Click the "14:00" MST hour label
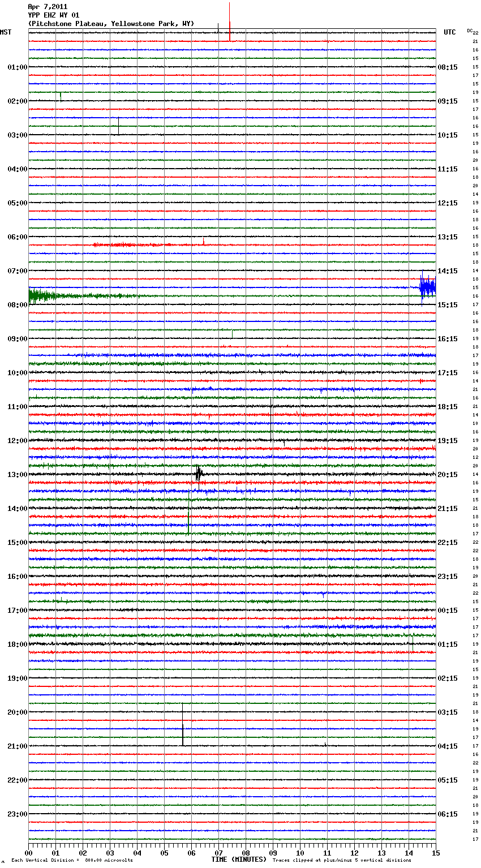Viewport: 481px width, 868px height. [x=18, y=509]
